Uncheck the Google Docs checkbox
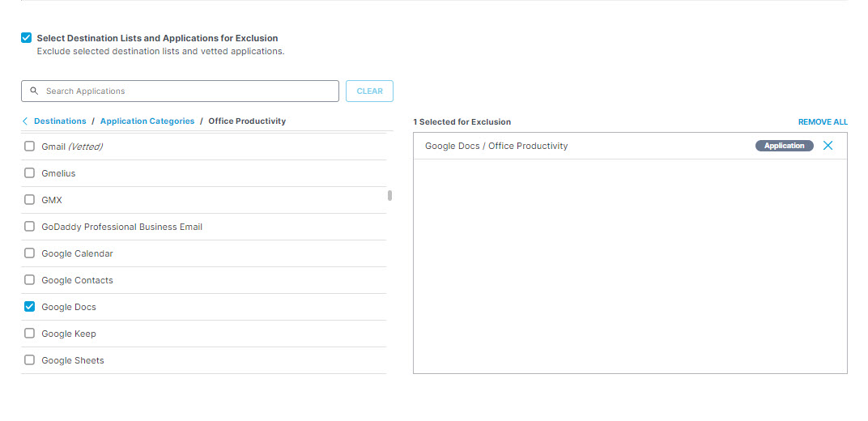This screenshot has height=421, width=868. [x=29, y=307]
